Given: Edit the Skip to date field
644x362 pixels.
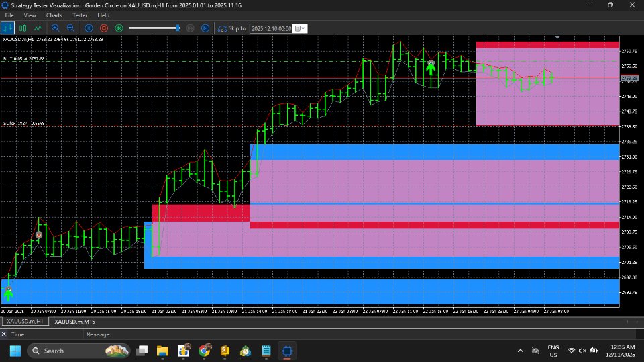Looking at the screenshot, I should pyautogui.click(x=271, y=28).
